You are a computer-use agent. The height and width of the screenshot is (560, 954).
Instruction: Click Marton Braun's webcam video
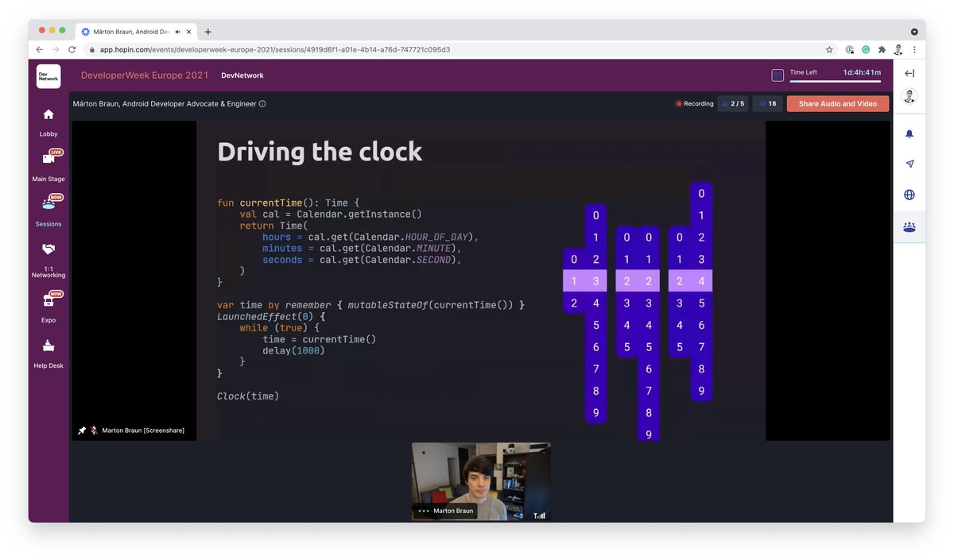pos(481,481)
